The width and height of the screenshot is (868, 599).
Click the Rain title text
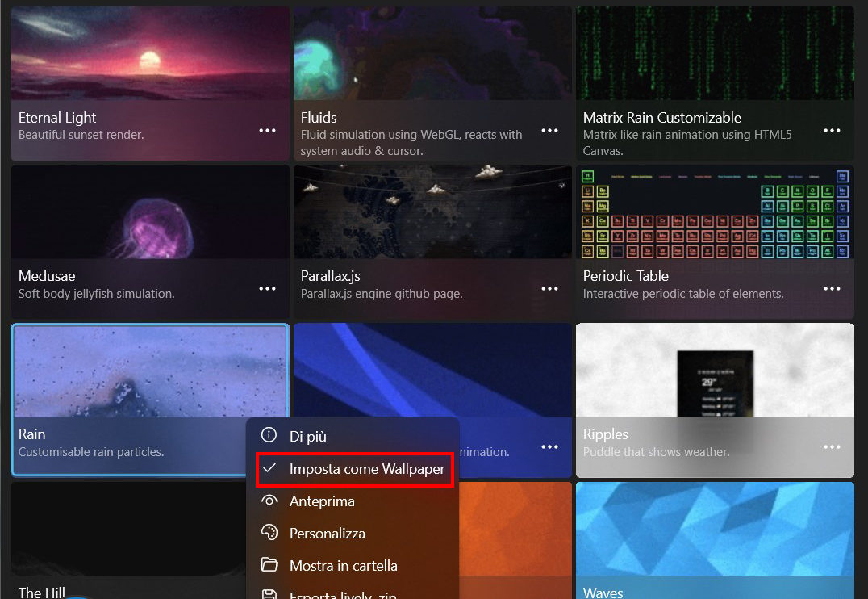tap(31, 434)
